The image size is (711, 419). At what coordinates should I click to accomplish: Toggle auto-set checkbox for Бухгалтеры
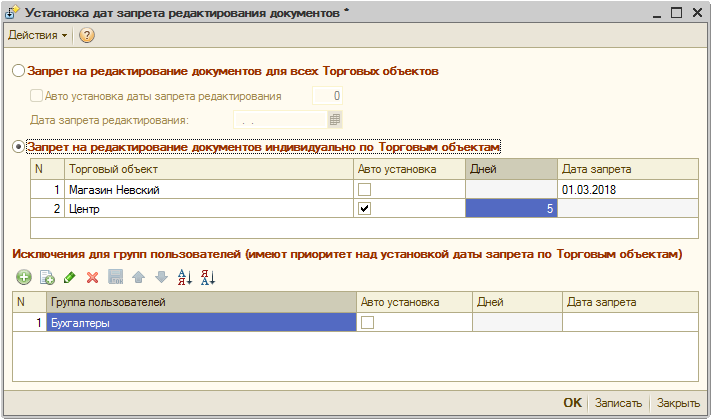367,322
